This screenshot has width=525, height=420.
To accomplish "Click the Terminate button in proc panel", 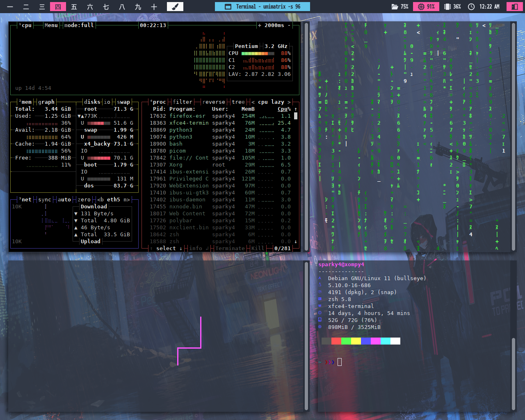I will click(x=230, y=249).
